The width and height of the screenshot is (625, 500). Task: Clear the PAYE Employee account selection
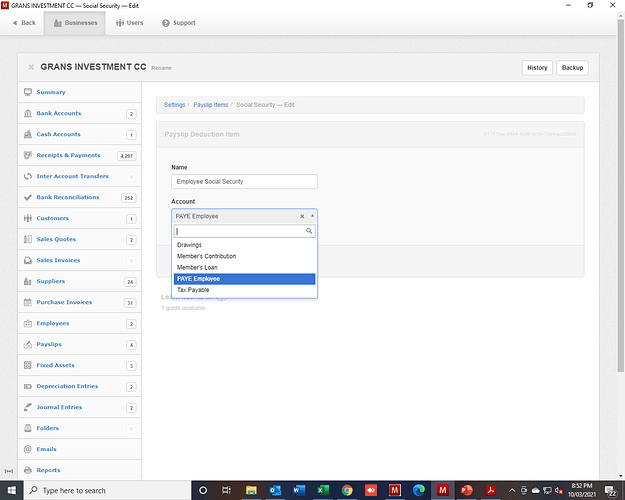(302, 216)
